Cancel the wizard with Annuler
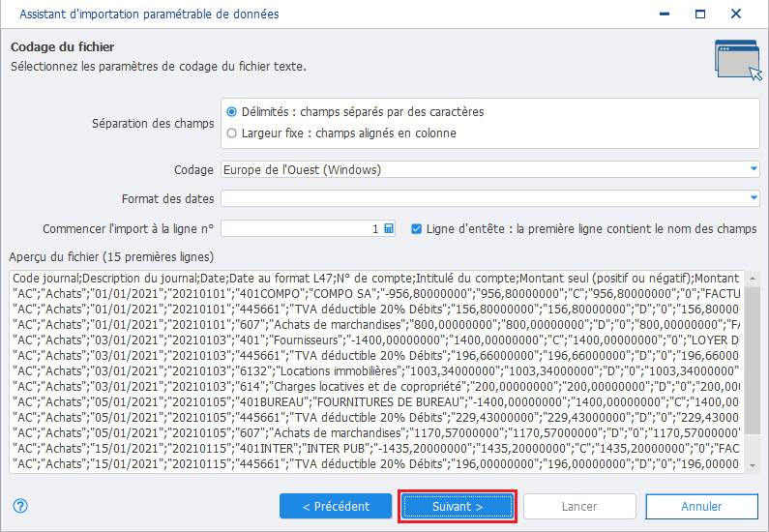This screenshot has height=532, width=769. coord(701,506)
